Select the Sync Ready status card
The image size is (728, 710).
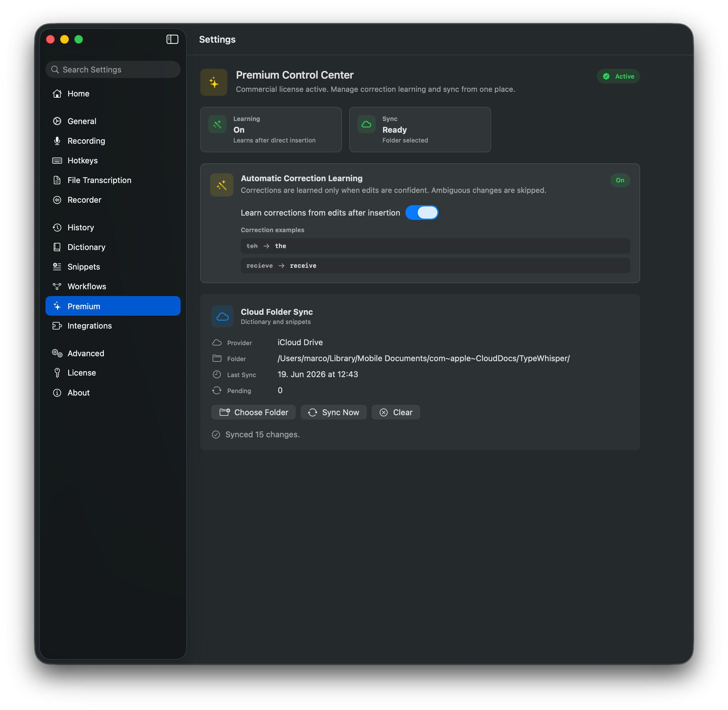coord(420,129)
